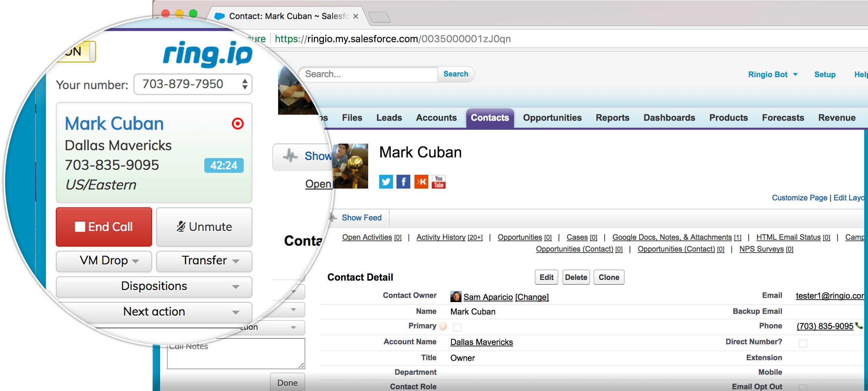Switch to the Files tab
868x391 pixels.
point(352,118)
